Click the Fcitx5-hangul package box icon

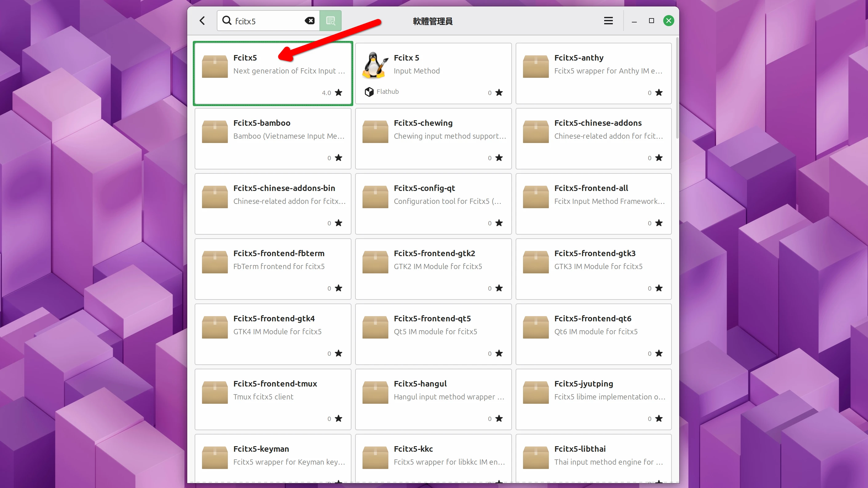click(x=375, y=392)
